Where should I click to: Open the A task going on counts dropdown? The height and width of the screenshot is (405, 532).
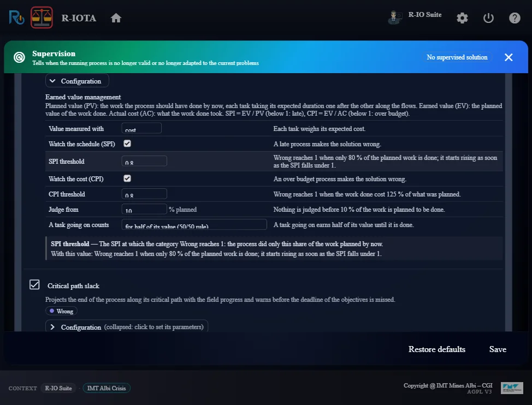pos(194,225)
